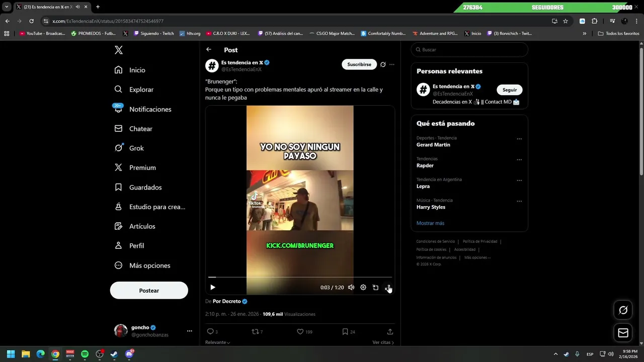Image resolution: width=644 pixels, height=362 pixels.
Task: Open the post's three-dot more menu
Action: click(392, 64)
